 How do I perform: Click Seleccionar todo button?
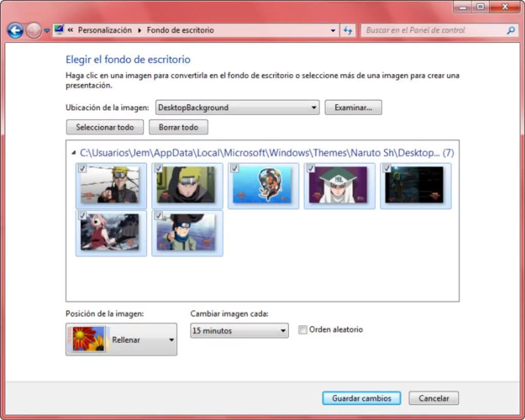coord(105,127)
